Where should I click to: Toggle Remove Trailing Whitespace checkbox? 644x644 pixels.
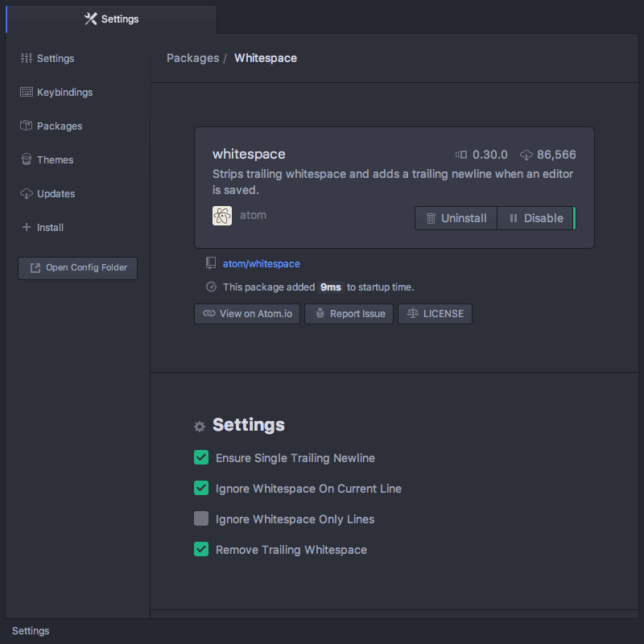click(201, 549)
